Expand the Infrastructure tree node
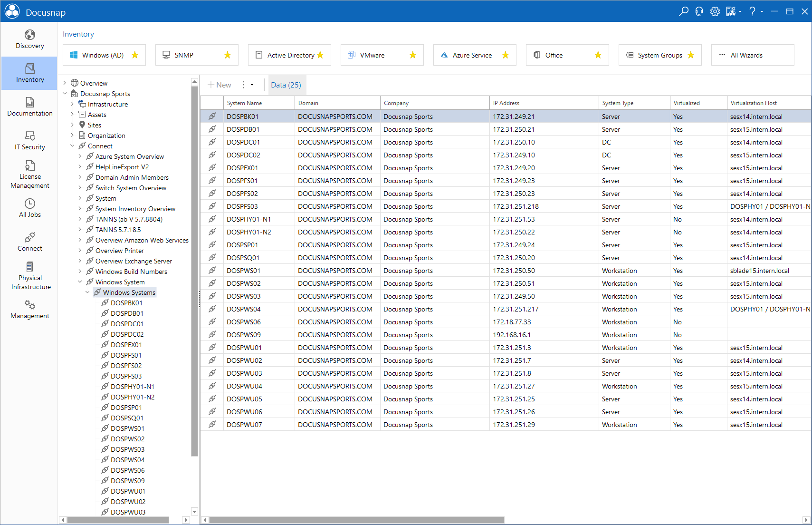 [x=72, y=104]
